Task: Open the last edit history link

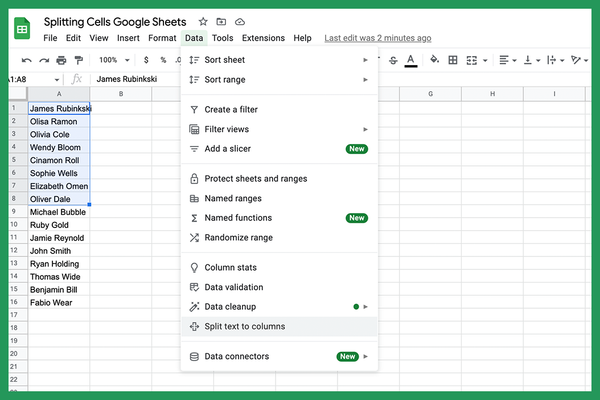Action: pyautogui.click(x=378, y=38)
